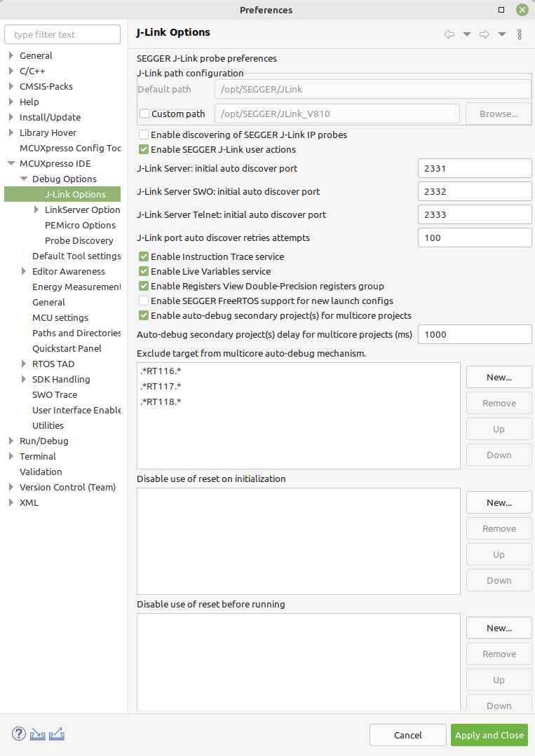The image size is (535, 756).
Task: Expand the SDK Handling tree node
Action: coord(25,379)
